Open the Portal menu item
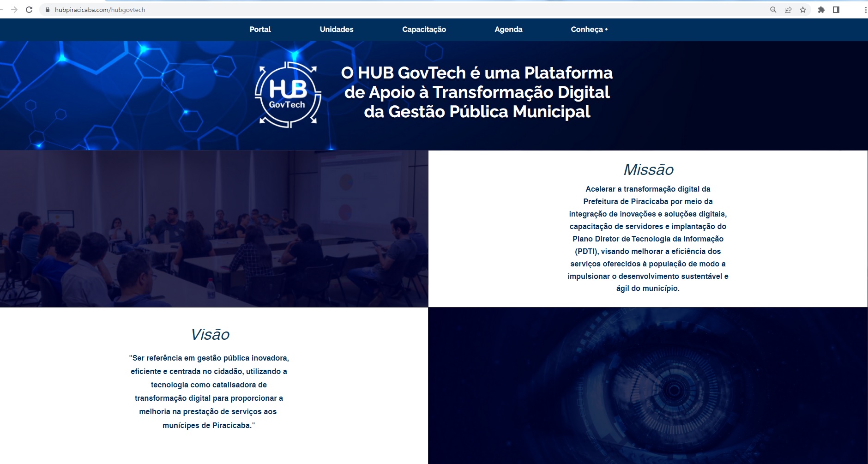This screenshot has height=464, width=868. click(x=260, y=29)
